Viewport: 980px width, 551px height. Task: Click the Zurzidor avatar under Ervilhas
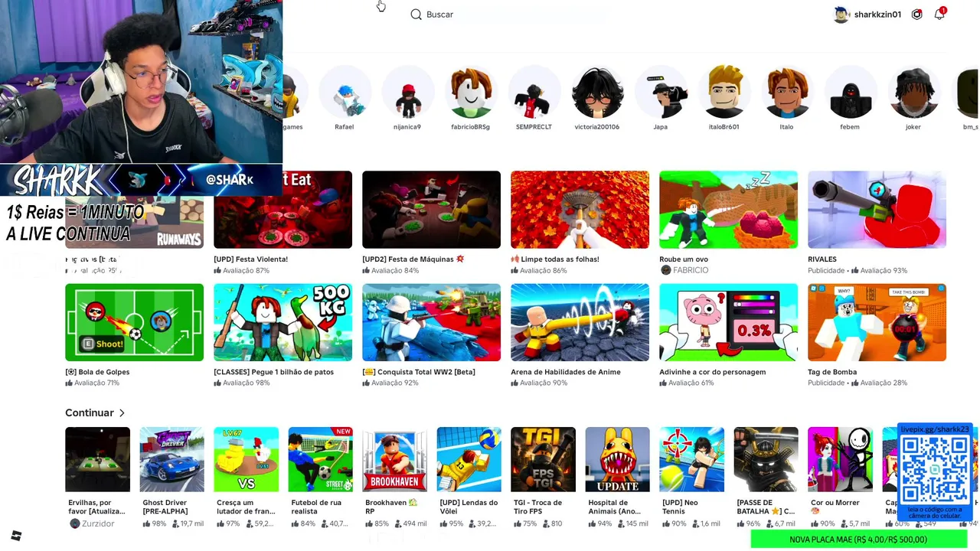[74, 523]
